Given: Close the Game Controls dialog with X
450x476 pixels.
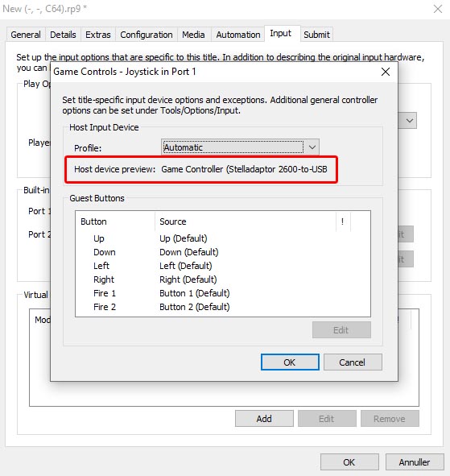Looking at the screenshot, I should [x=386, y=72].
